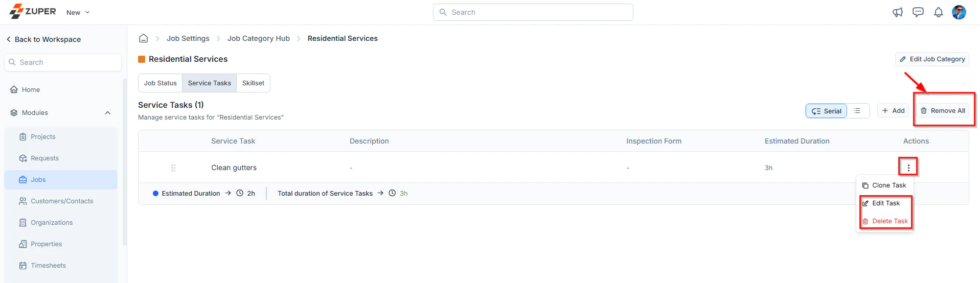Click the Description column header
The width and height of the screenshot is (980, 283).
pyautogui.click(x=369, y=141)
